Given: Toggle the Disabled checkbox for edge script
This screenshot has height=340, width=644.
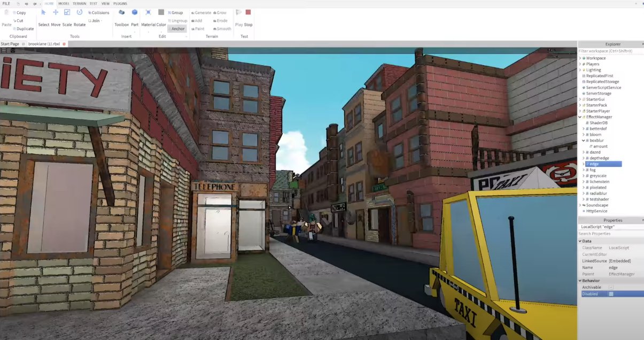Looking at the screenshot, I should [x=611, y=294].
